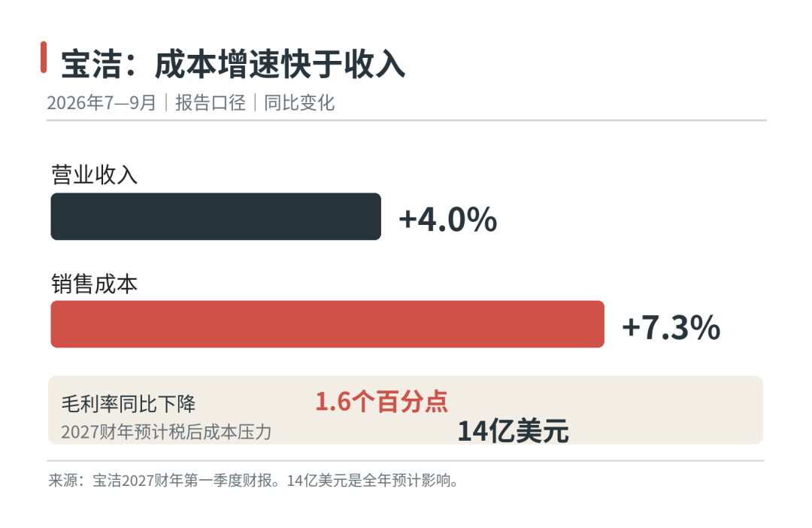
Task: Click the 销售成本 bar label
Action: [x=94, y=284]
